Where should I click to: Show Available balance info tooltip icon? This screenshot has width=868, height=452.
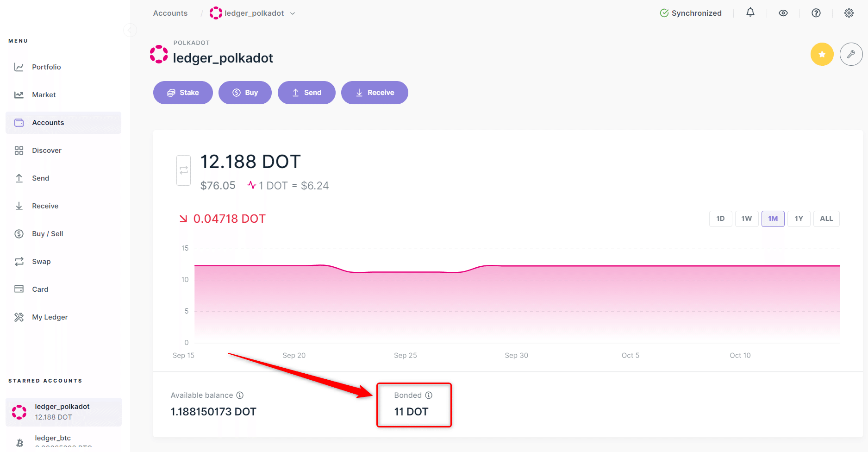(240, 395)
